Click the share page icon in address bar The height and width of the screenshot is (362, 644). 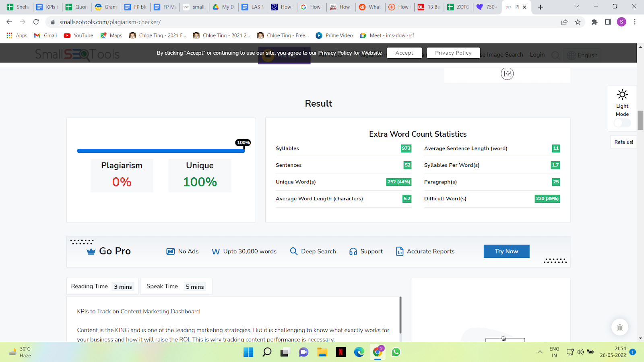(x=564, y=22)
